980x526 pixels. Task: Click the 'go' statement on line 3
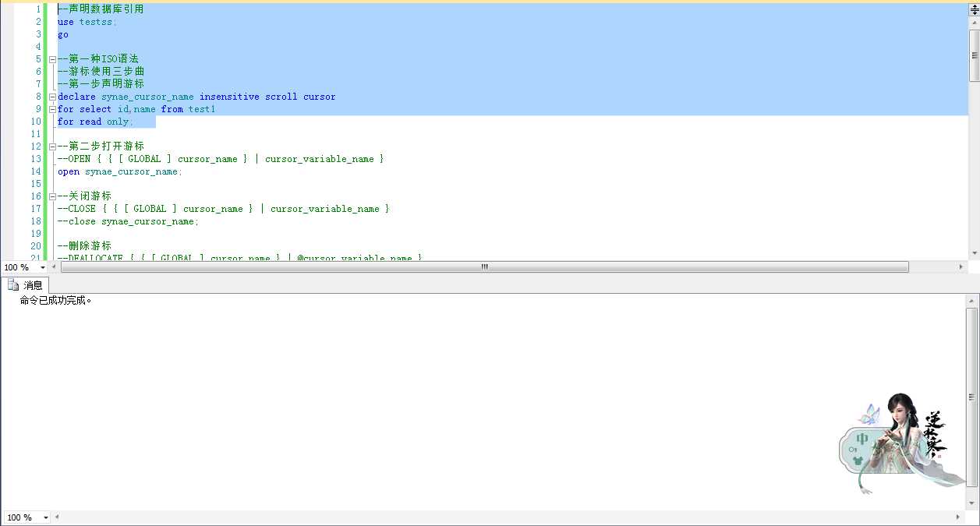(x=62, y=34)
